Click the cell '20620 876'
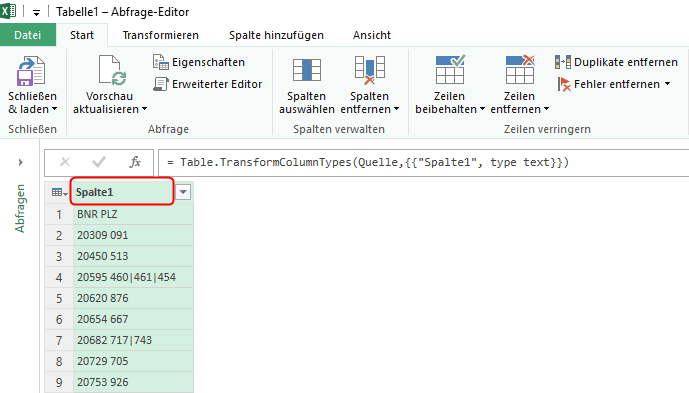Image resolution: width=689 pixels, height=393 pixels. coord(133,298)
